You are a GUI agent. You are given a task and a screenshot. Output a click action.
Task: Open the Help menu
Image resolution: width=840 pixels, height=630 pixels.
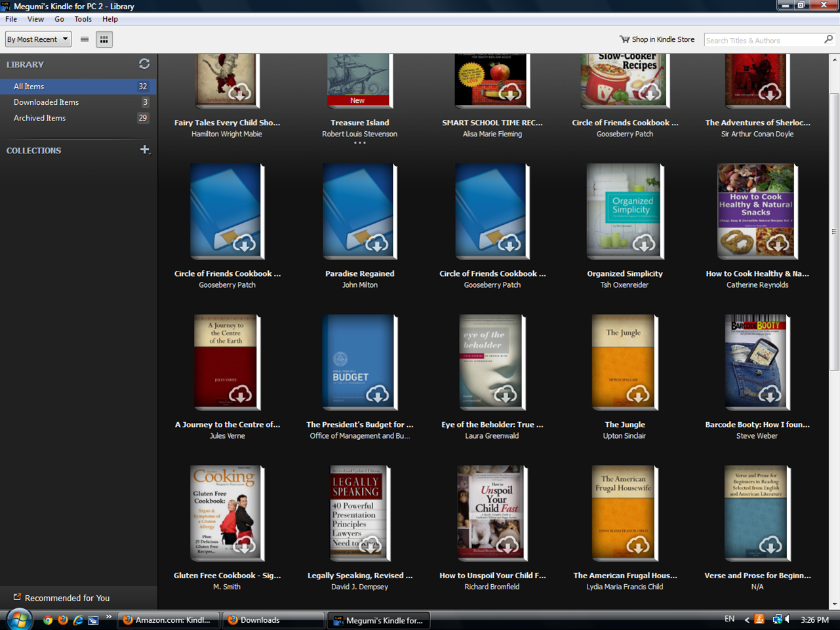point(110,19)
